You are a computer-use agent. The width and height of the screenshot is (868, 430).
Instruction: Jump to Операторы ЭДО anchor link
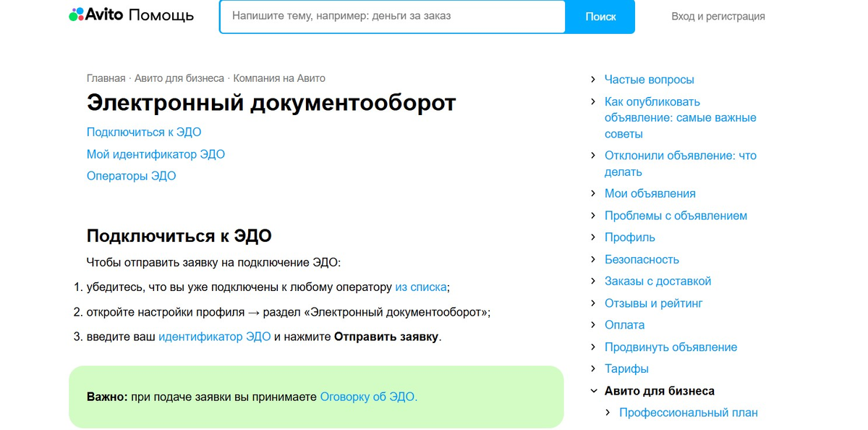(131, 176)
